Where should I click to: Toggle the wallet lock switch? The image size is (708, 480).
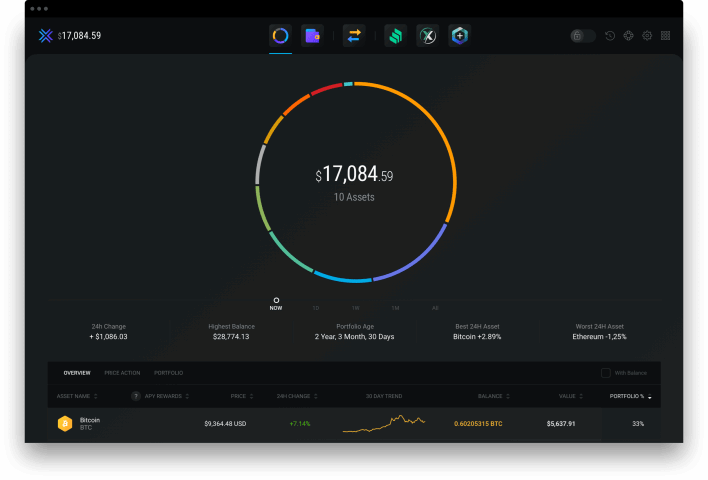click(582, 36)
